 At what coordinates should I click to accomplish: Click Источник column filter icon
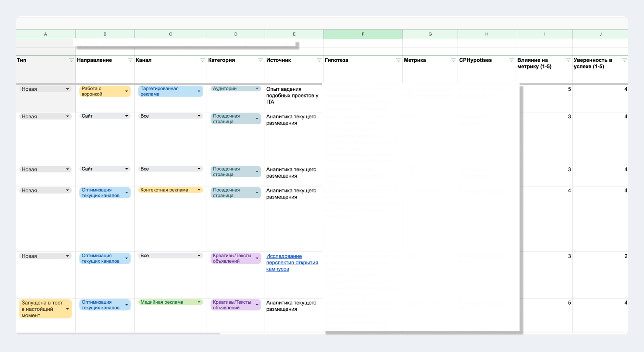click(319, 60)
